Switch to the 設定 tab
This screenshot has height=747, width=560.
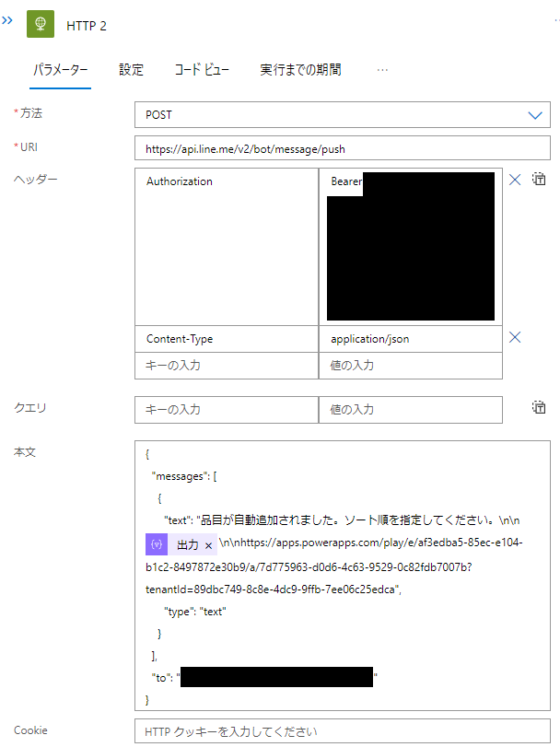pos(131,70)
